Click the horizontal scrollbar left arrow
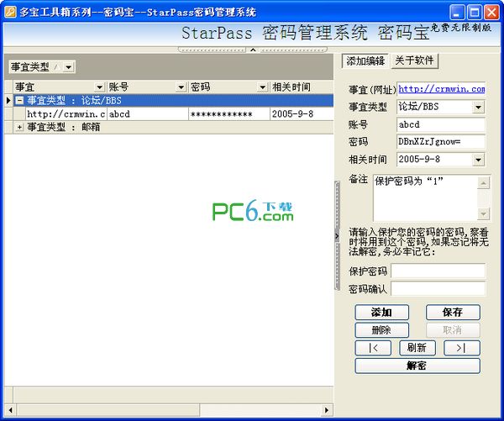The width and height of the screenshot is (504, 421). (x=10, y=410)
